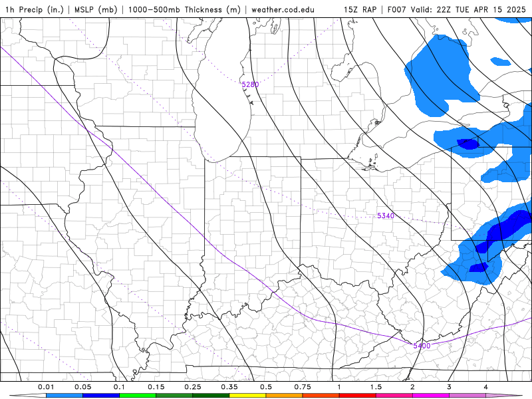Click the 5400 thickness contour label
The height and width of the screenshot is (399, 532).
(422, 346)
